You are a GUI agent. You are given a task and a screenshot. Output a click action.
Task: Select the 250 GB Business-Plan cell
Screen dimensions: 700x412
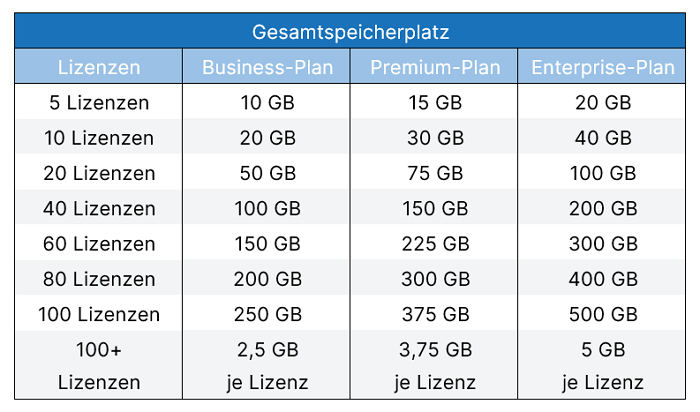coord(268,315)
